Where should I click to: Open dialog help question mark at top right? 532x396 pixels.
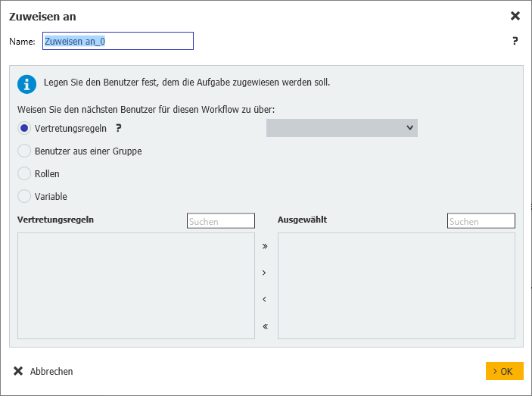click(515, 41)
